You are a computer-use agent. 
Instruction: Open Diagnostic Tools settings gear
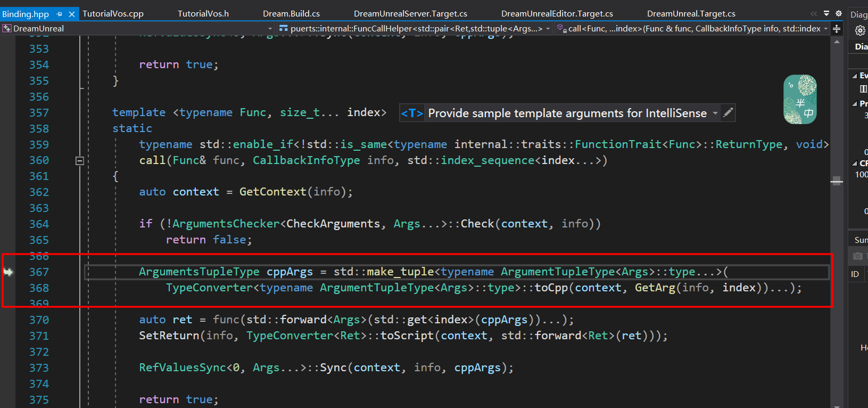click(860, 31)
